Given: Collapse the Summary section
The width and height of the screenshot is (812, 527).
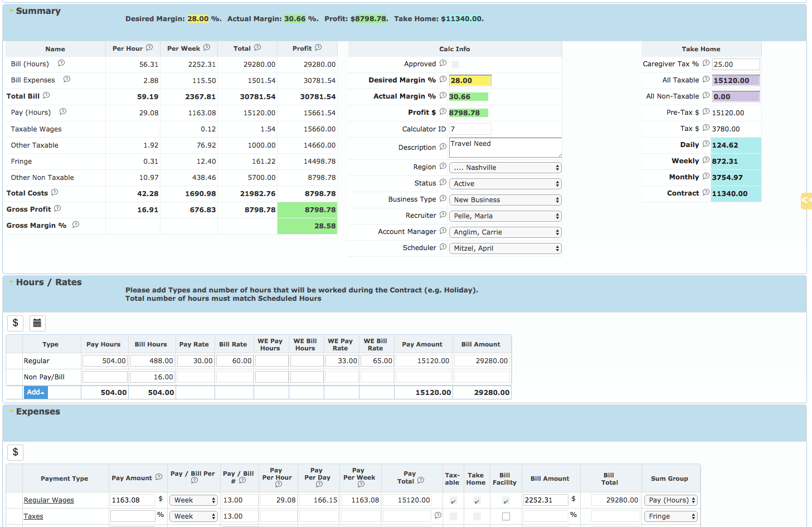Looking at the screenshot, I should 11,11.
